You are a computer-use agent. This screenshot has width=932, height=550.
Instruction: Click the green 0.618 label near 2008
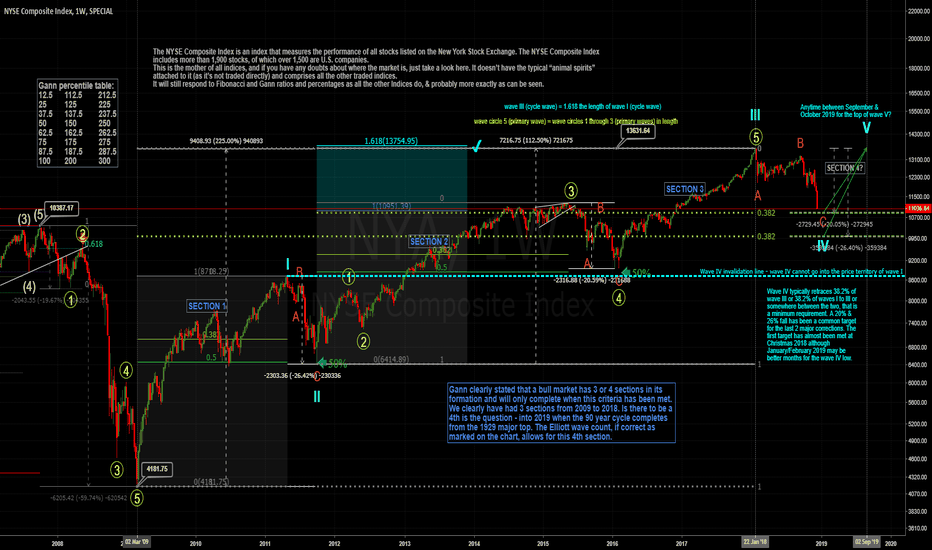pos(93,244)
